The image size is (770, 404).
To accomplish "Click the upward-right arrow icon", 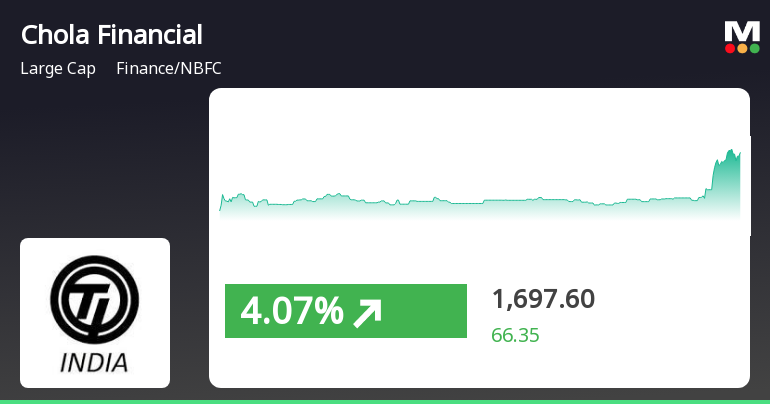I will click(368, 313).
